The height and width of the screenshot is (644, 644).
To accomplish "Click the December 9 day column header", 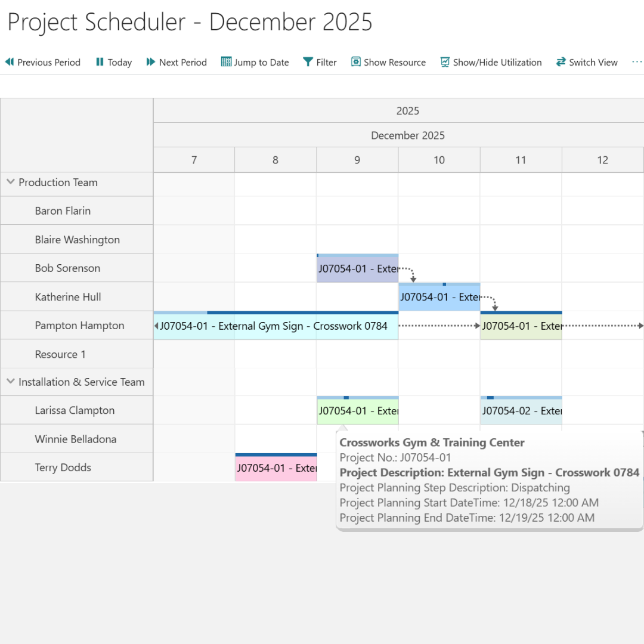I will click(x=357, y=160).
